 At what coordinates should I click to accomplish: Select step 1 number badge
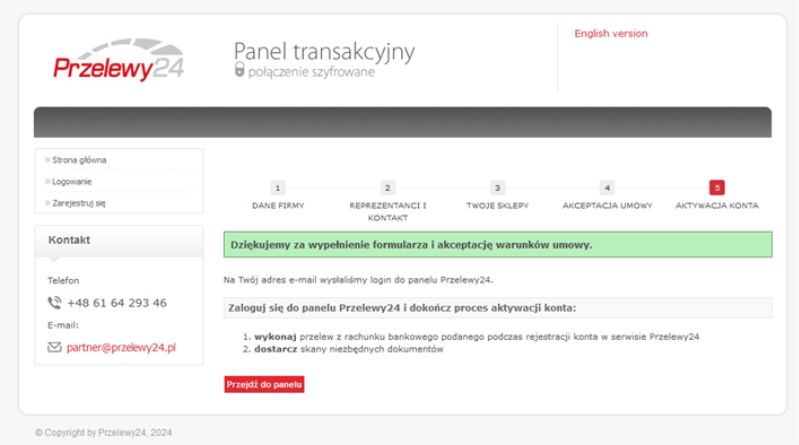pyautogui.click(x=278, y=187)
